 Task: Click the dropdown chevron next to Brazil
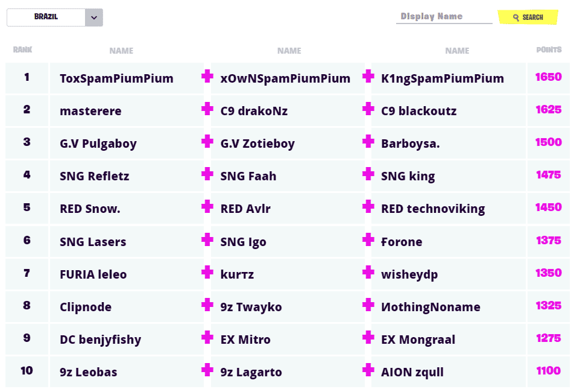pyautogui.click(x=94, y=17)
